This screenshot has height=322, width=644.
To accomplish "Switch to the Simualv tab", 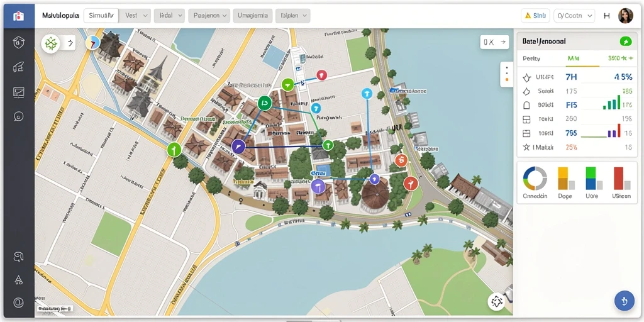I will coord(101,16).
